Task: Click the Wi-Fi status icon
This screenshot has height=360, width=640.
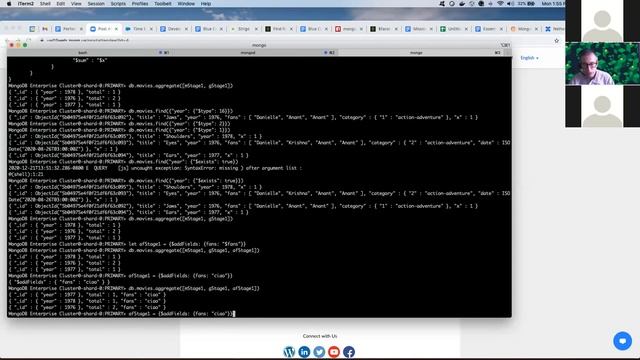Action: [x=500, y=4]
